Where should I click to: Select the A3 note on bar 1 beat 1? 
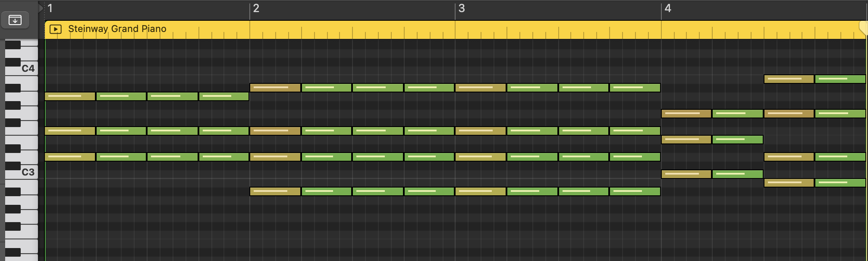click(x=70, y=96)
